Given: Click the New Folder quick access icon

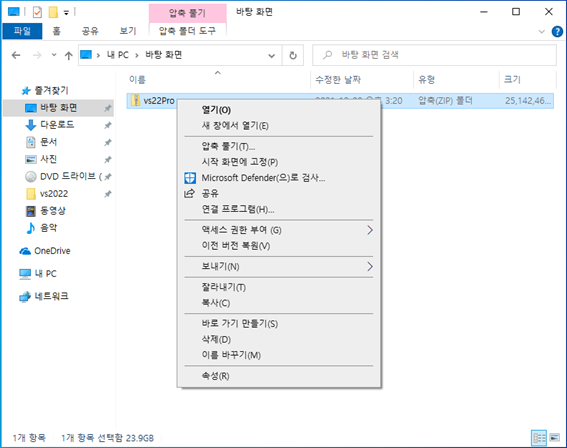Looking at the screenshot, I should pyautogui.click(x=53, y=12).
